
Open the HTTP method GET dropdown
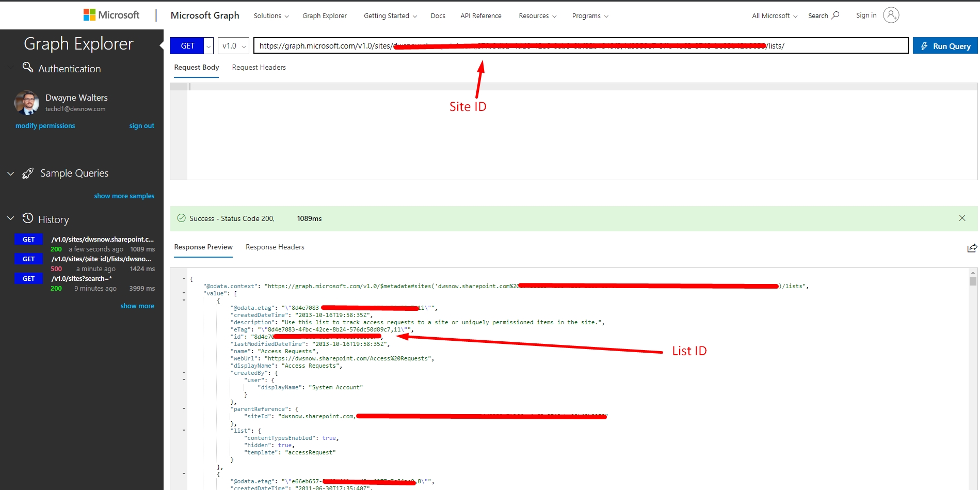click(x=208, y=46)
